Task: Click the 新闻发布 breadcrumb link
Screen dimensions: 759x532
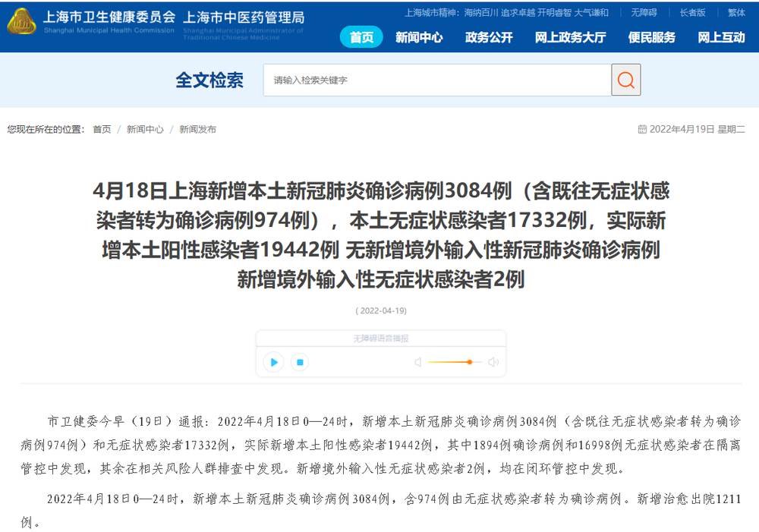Action: point(197,130)
